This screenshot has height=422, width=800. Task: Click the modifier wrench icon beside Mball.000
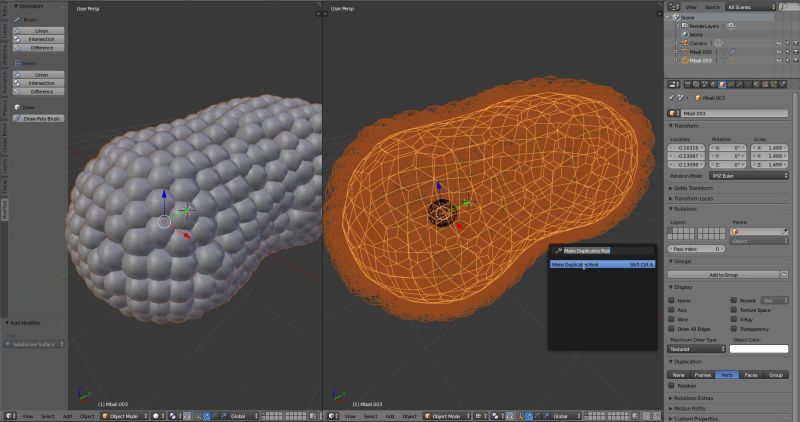[733, 52]
